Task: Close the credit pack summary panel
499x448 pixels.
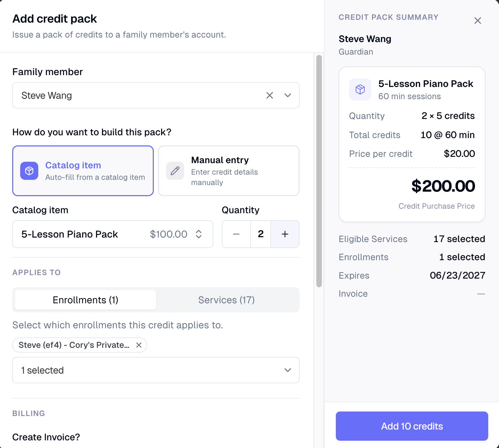Action: point(478,21)
